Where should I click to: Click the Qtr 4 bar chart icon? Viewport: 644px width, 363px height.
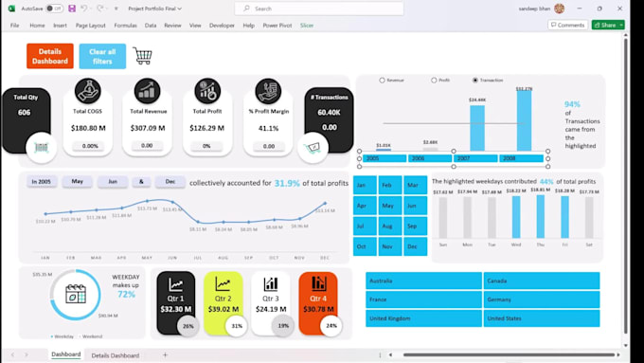[x=318, y=283]
